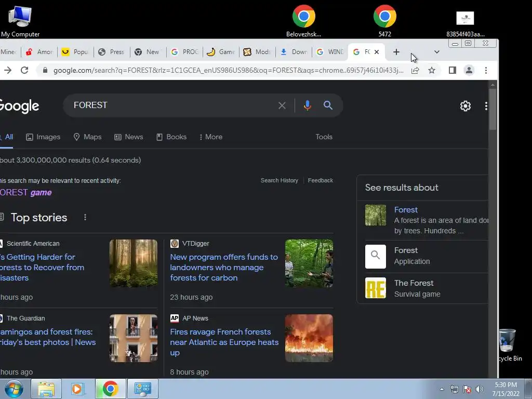Switch to the Among tab in Chrome
The width and height of the screenshot is (532, 399).
pos(40,52)
